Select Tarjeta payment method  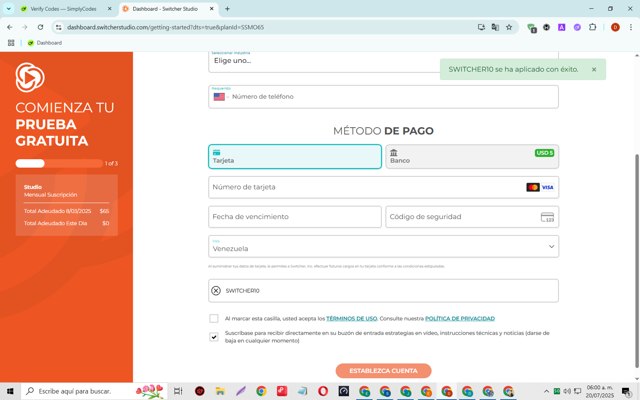pyautogui.click(x=295, y=156)
